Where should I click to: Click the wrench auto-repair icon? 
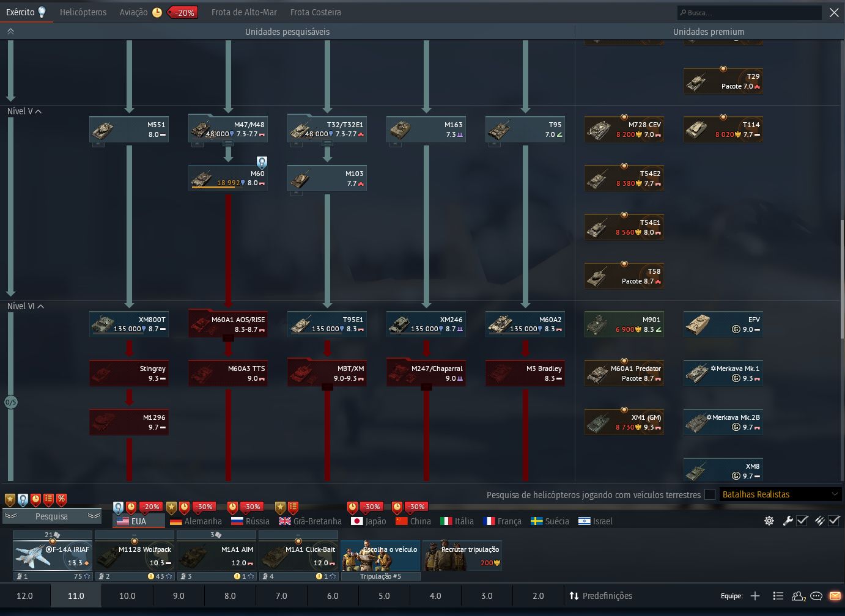(x=788, y=521)
